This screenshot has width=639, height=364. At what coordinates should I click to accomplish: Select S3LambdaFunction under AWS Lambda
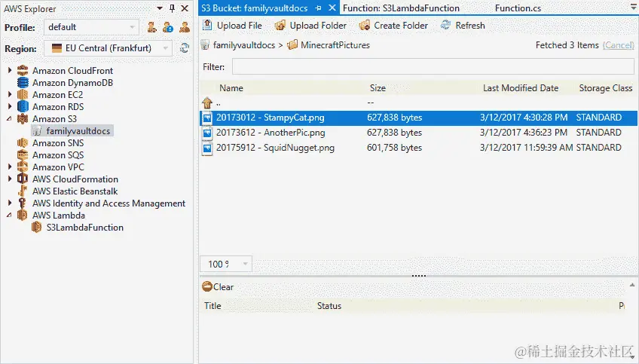84,228
